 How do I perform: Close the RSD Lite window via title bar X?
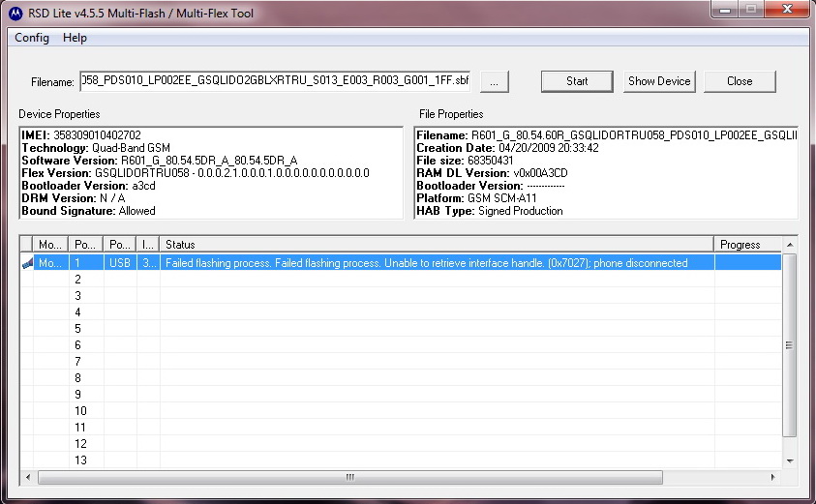click(x=787, y=10)
